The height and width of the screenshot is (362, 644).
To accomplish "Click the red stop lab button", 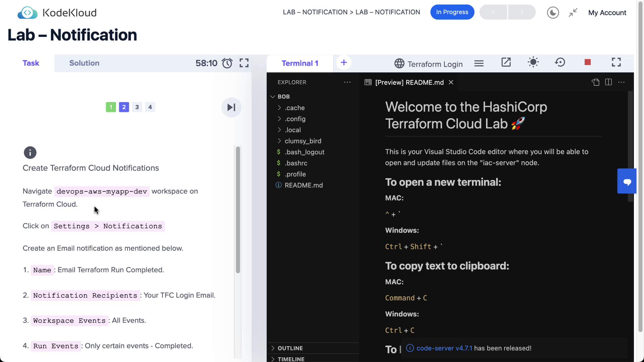I will [x=587, y=62].
